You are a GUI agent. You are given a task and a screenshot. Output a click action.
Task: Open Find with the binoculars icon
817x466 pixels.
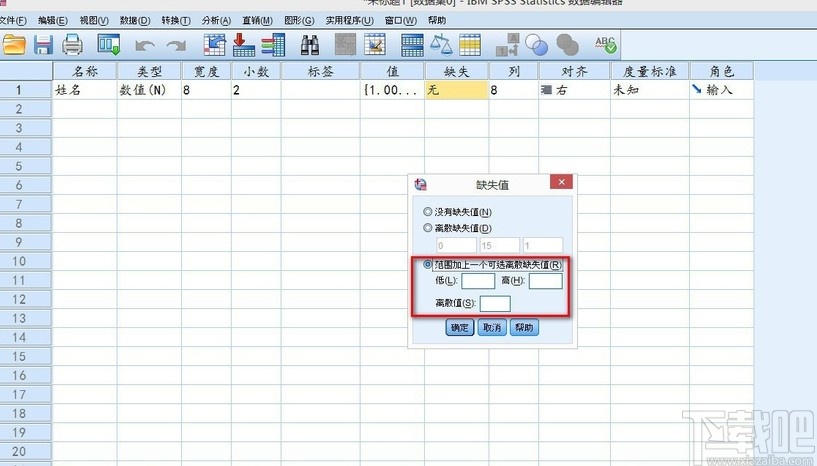[310, 45]
